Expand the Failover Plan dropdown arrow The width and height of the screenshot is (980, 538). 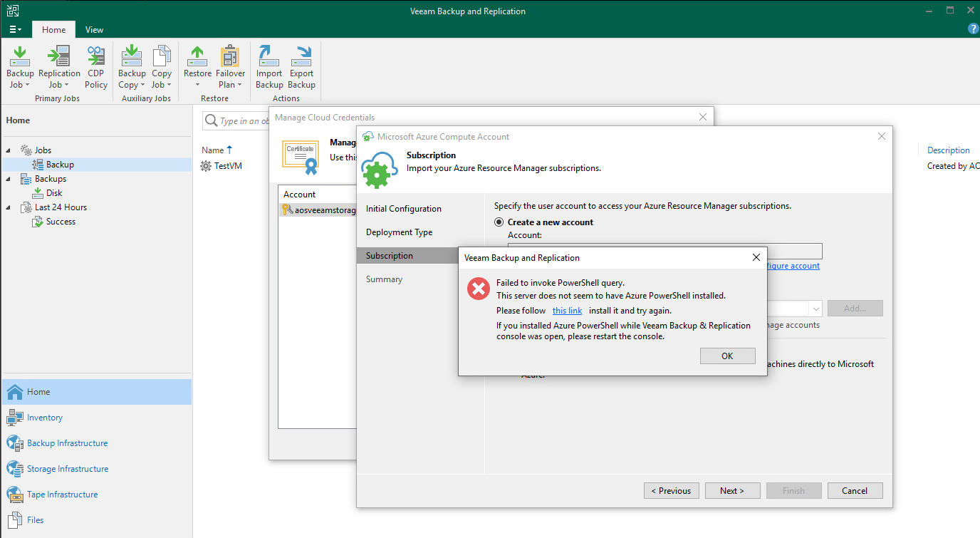tap(240, 86)
